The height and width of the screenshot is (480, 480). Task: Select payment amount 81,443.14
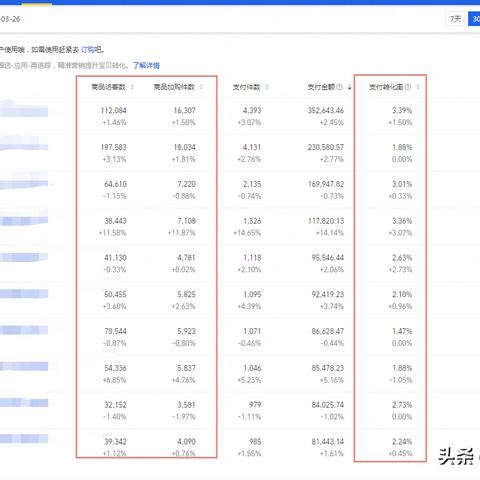click(x=328, y=441)
